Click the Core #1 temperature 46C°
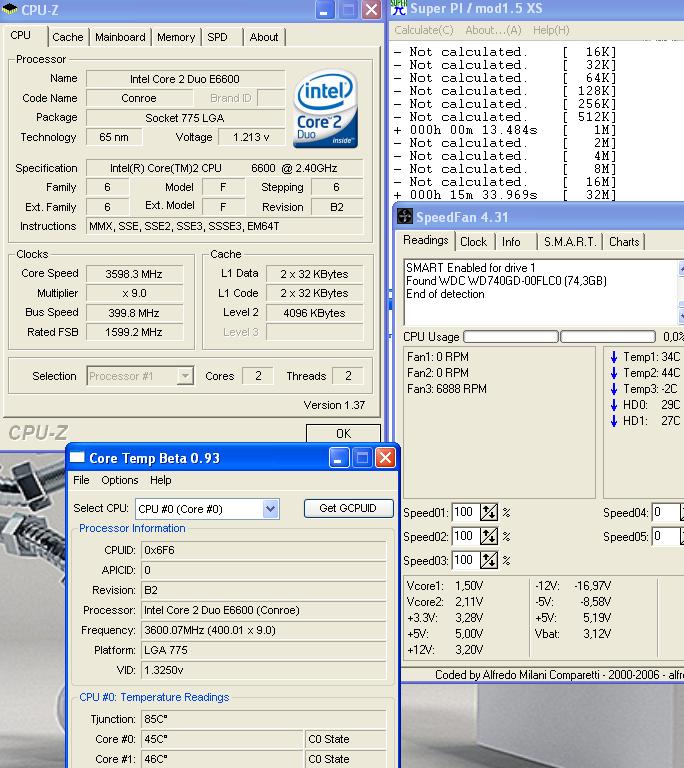 pyautogui.click(x=221, y=759)
